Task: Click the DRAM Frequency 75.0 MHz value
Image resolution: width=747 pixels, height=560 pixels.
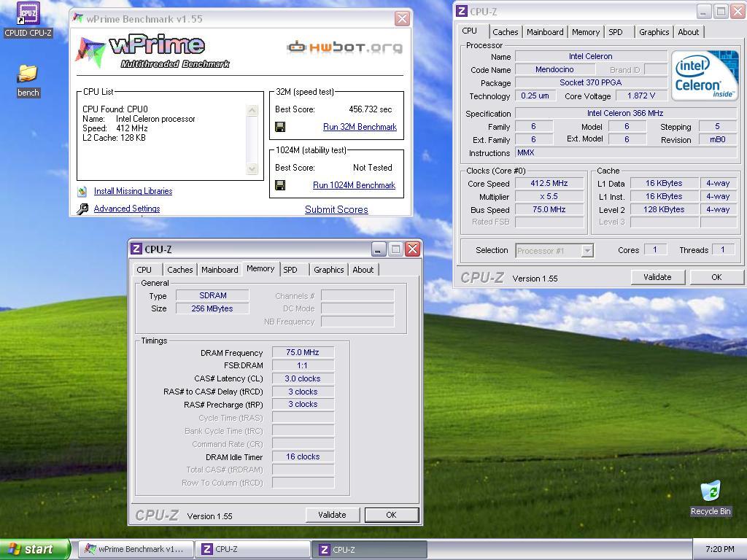Action: [x=303, y=352]
